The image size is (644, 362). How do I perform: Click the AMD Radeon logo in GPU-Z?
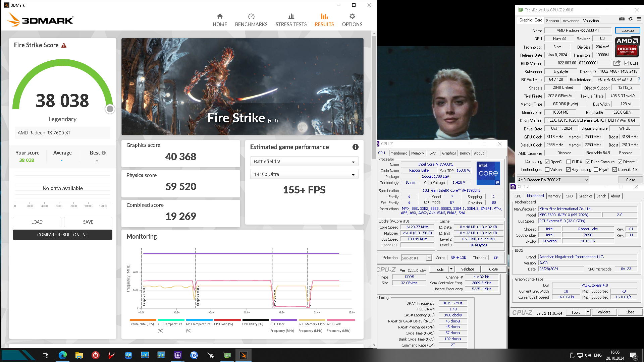[x=627, y=47]
